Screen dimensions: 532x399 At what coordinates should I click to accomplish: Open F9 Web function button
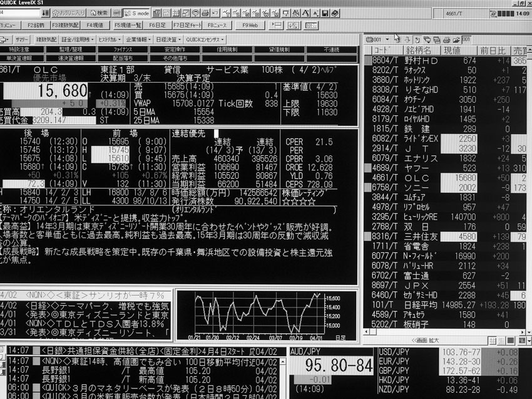point(250,25)
